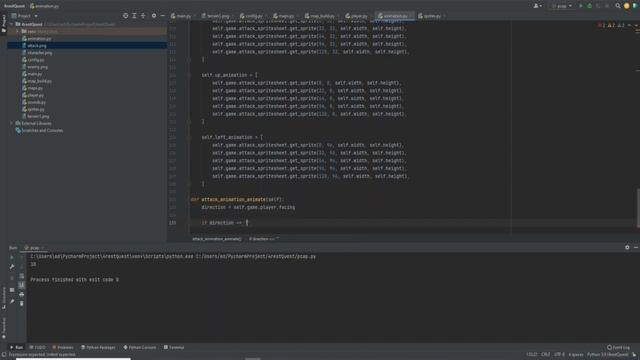Click the green Run button in top toolbar
Viewport: 640px width, 360px height.
(581, 6)
